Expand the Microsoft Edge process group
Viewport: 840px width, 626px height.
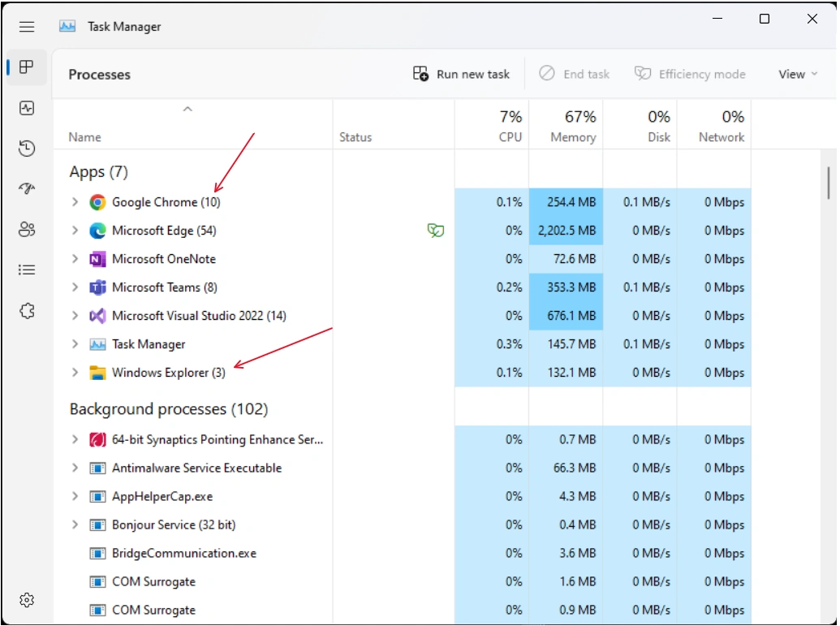click(x=75, y=231)
